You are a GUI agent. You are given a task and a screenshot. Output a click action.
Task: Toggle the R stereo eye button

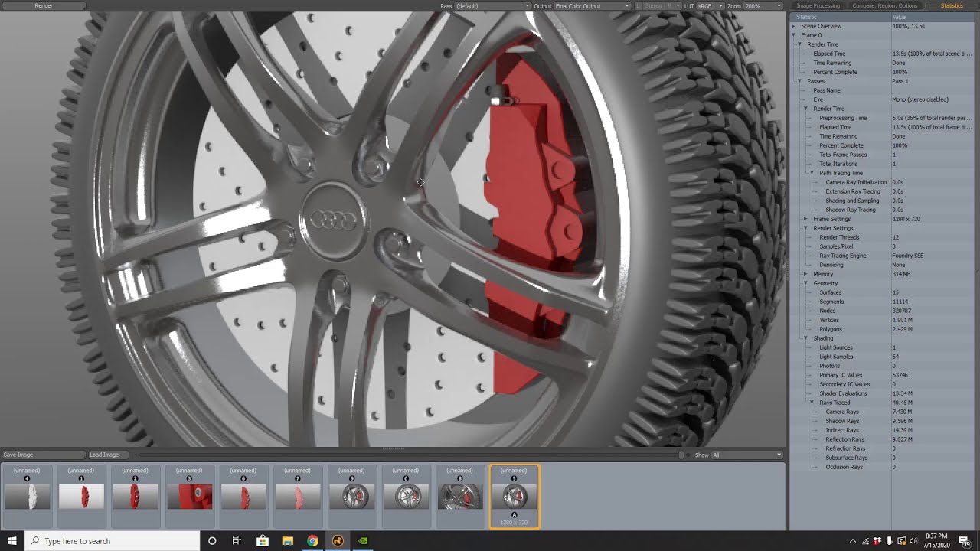point(670,5)
